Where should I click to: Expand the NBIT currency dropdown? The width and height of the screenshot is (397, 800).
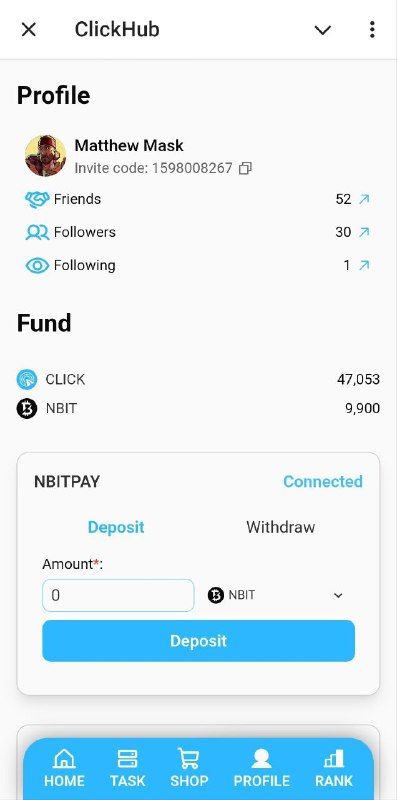[276, 595]
